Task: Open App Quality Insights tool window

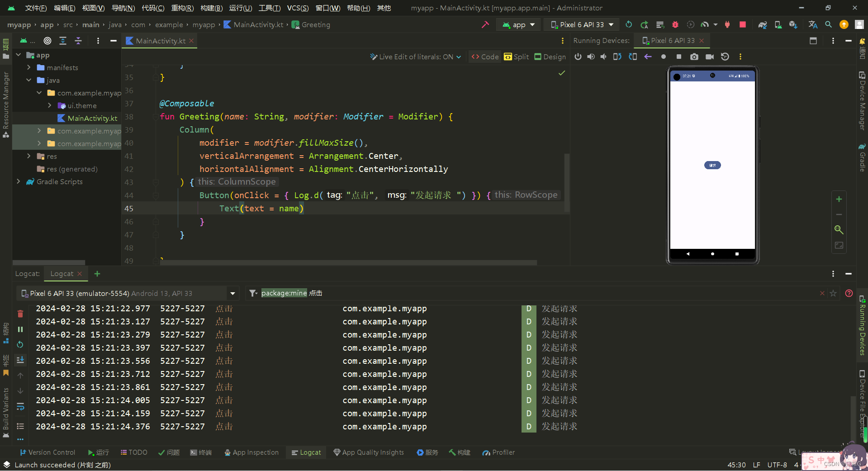Action: click(369, 452)
